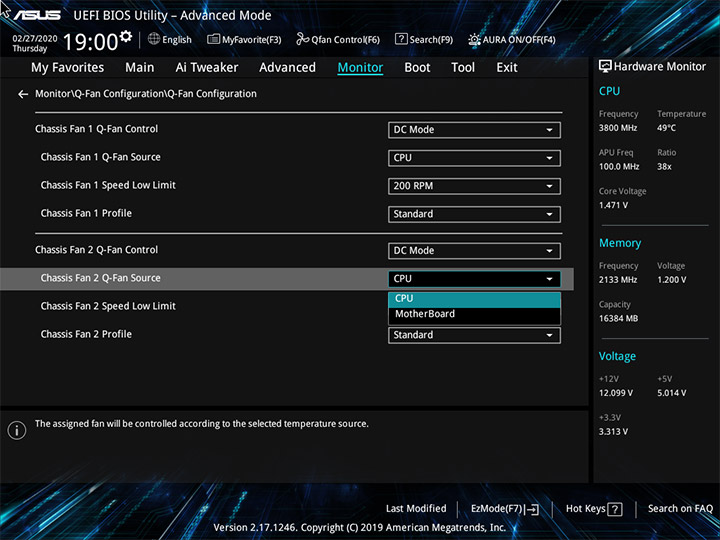Screen dimensions: 720x540
Task: Click Chassis Fan 2 Profile label
Action: click(86, 334)
